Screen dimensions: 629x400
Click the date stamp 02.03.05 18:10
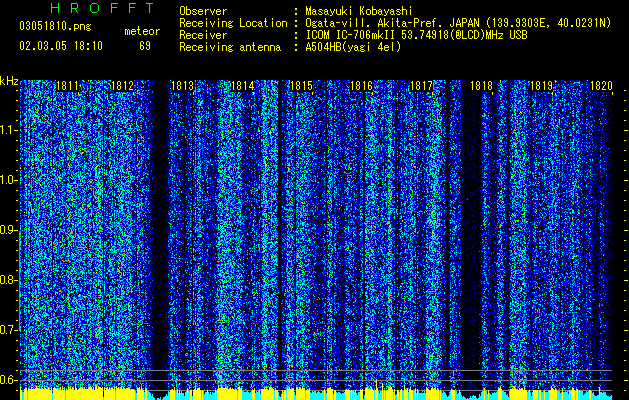pos(61,46)
